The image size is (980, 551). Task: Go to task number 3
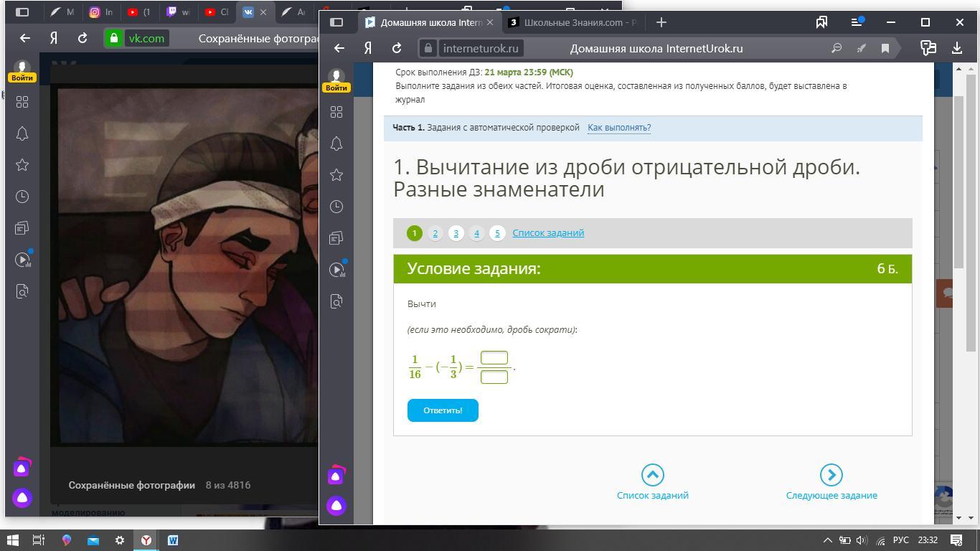coord(456,233)
